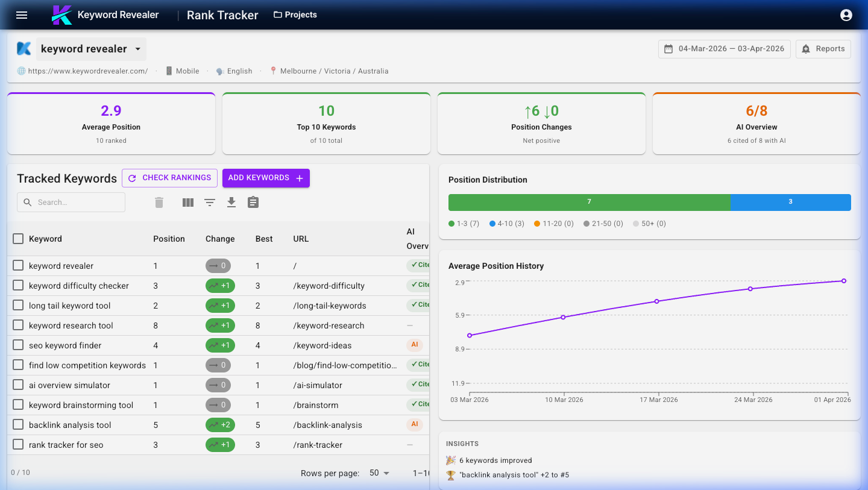Viewport: 868px width, 490px height.
Task: Click the +1 change badge for keyword difficulty checker
Action: click(x=220, y=286)
